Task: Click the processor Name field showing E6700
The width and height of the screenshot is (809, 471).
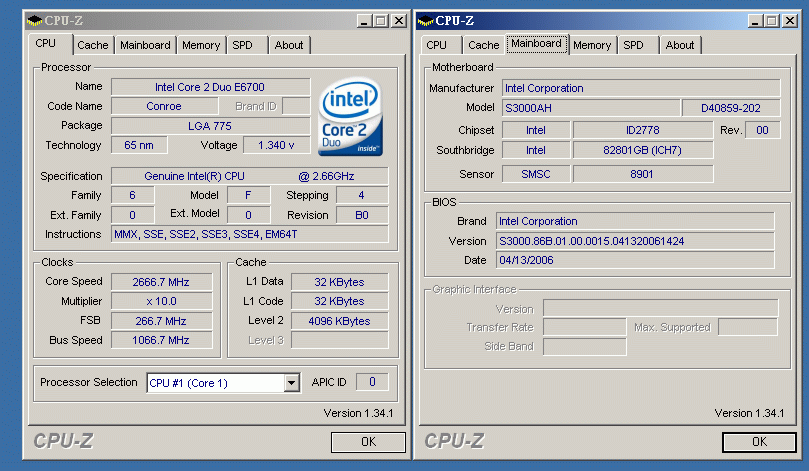Action: 210,87
